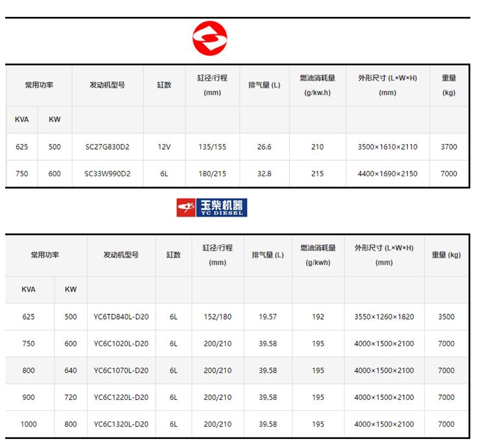The width and height of the screenshot is (483, 448).
Task: Click the 640 KW cell
Action: click(71, 370)
